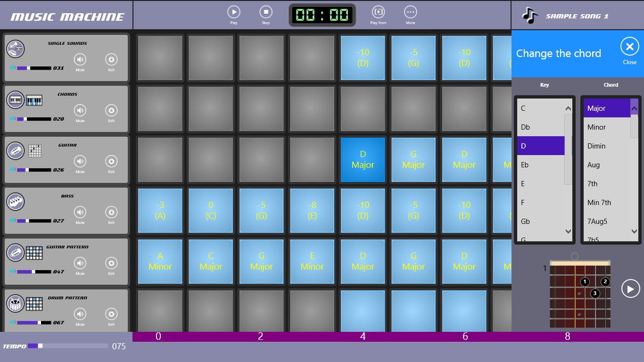Mute the Bass track

click(x=80, y=212)
